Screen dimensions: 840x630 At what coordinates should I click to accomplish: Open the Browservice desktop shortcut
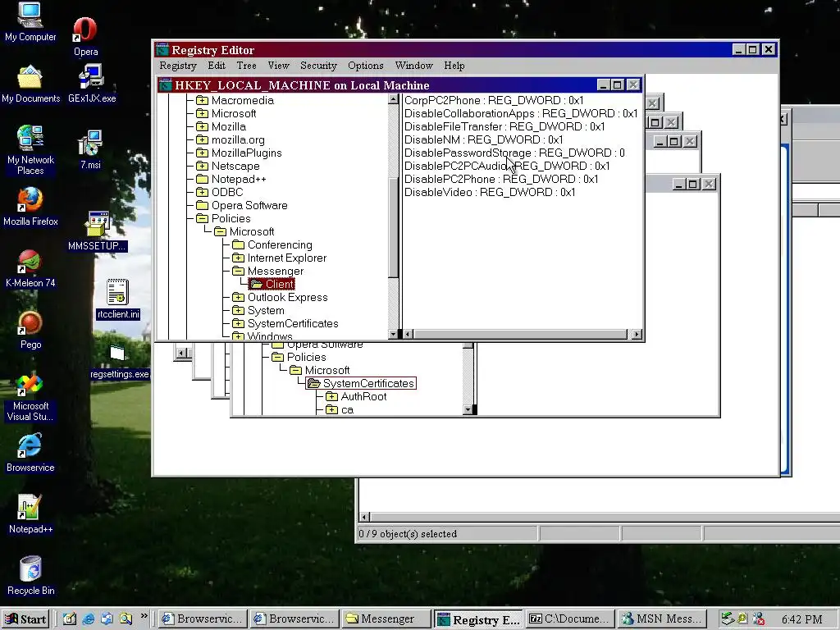30,453
